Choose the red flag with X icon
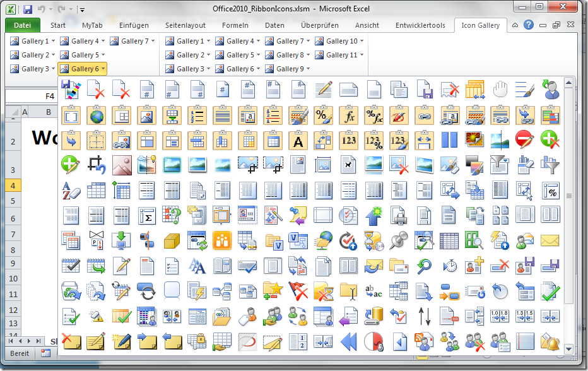 (x=298, y=291)
